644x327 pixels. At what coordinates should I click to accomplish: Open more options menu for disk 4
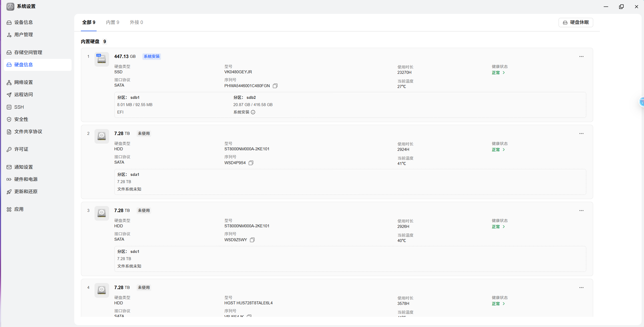click(x=581, y=288)
